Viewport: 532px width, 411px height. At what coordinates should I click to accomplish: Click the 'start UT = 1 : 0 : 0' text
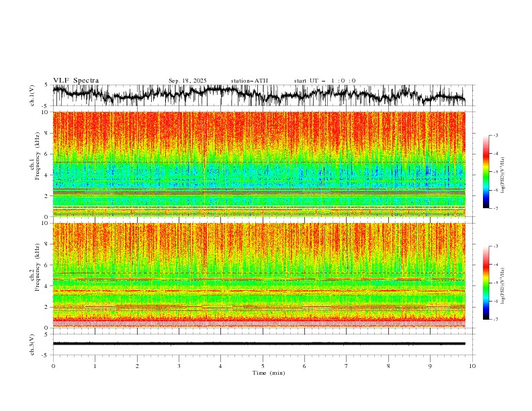[324, 81]
